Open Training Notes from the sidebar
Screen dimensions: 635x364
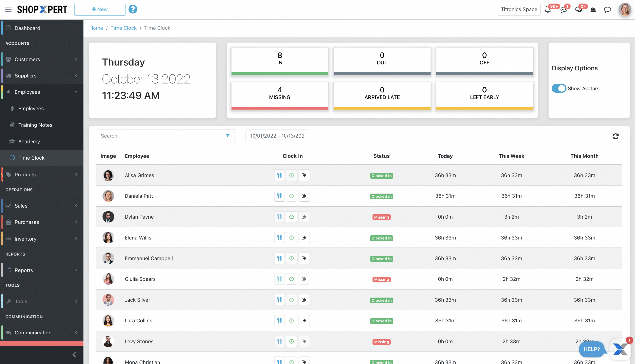[35, 125]
